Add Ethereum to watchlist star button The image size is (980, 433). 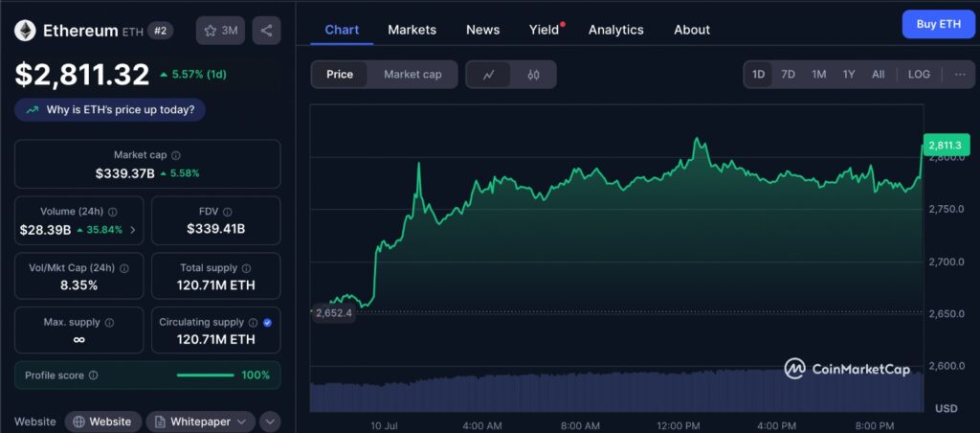tap(221, 31)
